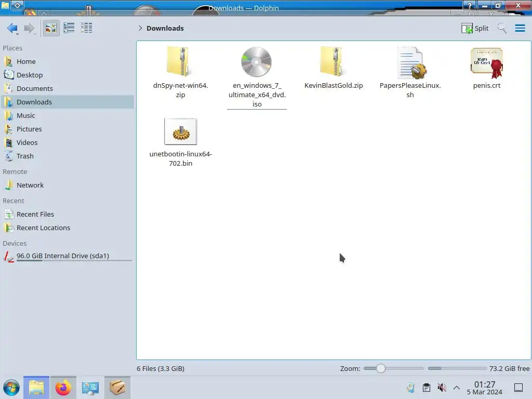Image resolution: width=532 pixels, height=399 pixels.
Task: Click the muted volume tray icon
Action: pyautogui.click(x=442, y=388)
